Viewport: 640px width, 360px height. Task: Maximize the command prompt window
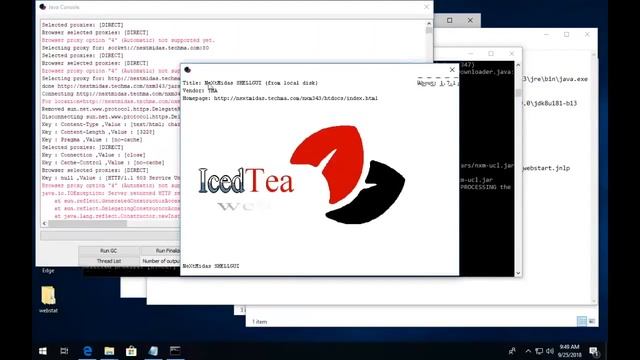coord(491,53)
